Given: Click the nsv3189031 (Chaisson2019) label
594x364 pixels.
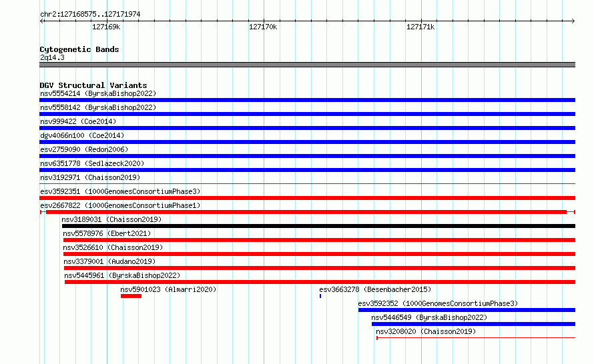Looking at the screenshot, I should [111, 219].
